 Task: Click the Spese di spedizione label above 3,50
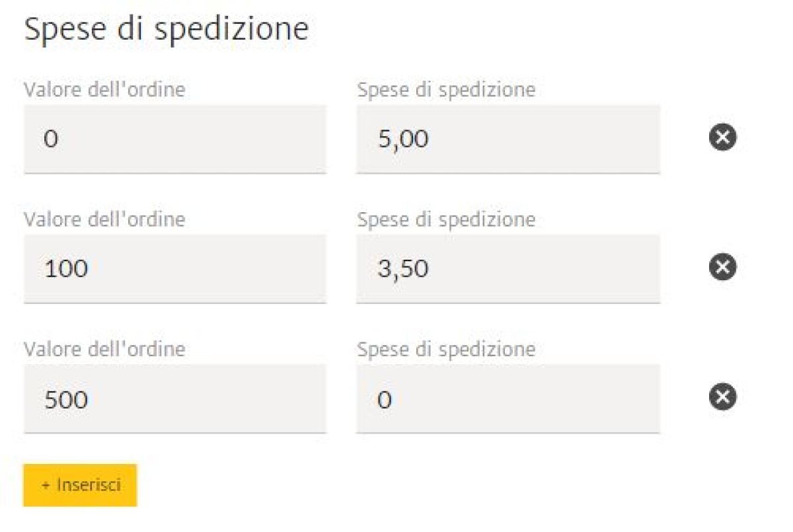(446, 219)
